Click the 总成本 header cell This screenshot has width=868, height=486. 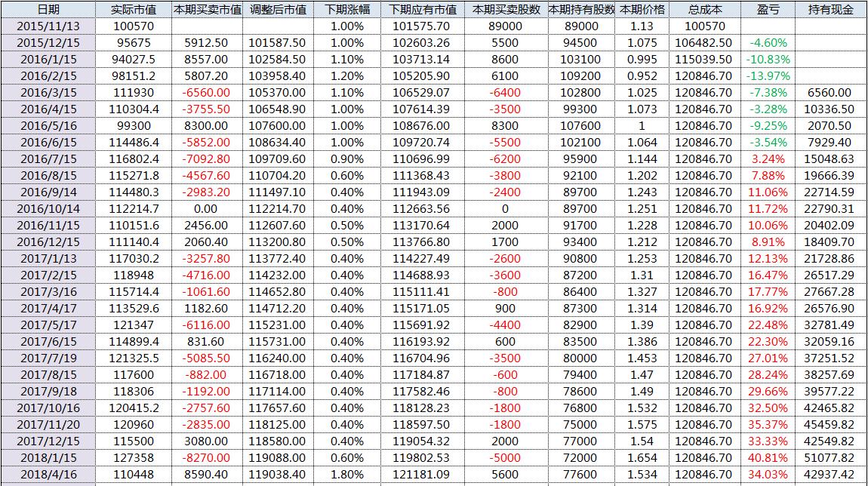pyautogui.click(x=705, y=9)
